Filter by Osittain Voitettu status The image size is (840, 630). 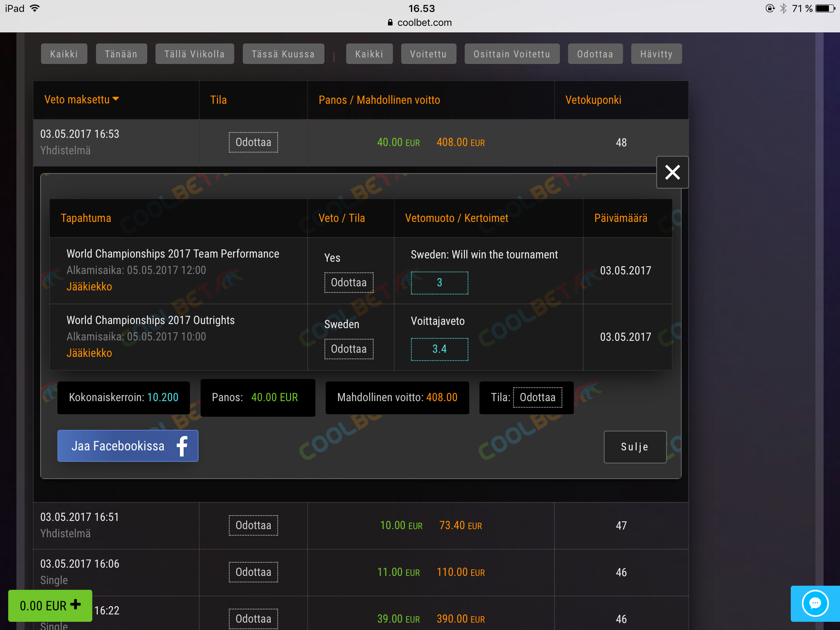511,54
